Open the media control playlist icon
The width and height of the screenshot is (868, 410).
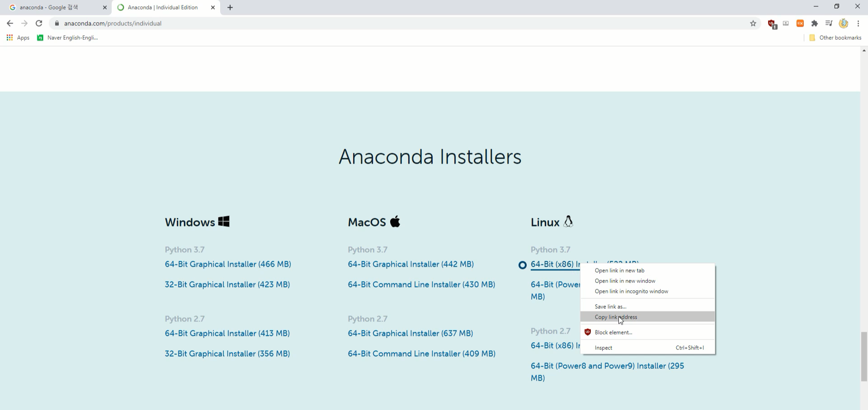coord(829,24)
